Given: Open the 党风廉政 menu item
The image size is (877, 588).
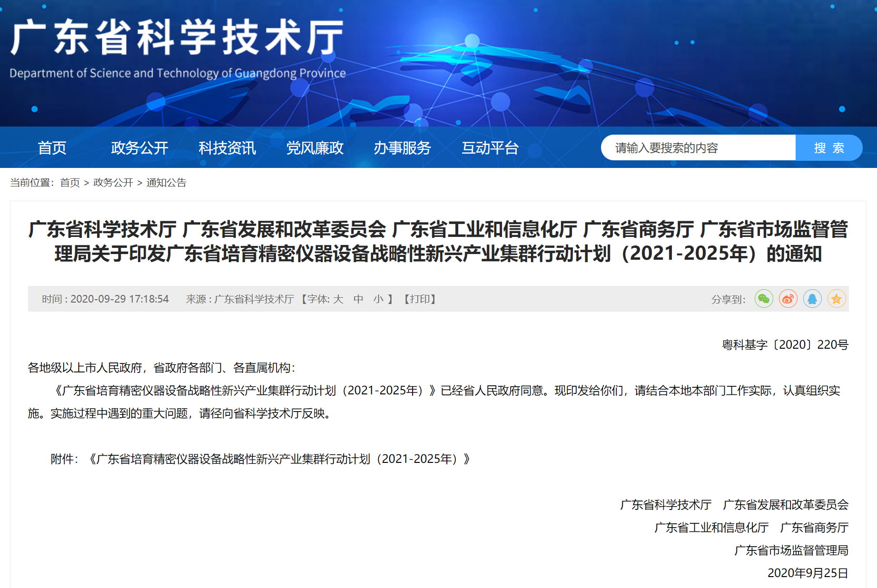Looking at the screenshot, I should [x=315, y=148].
